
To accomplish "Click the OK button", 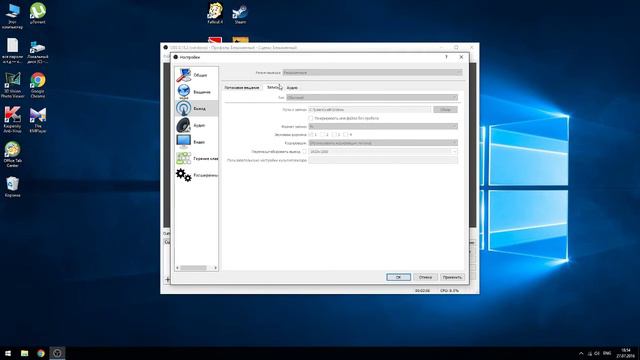I will click(x=398, y=277).
